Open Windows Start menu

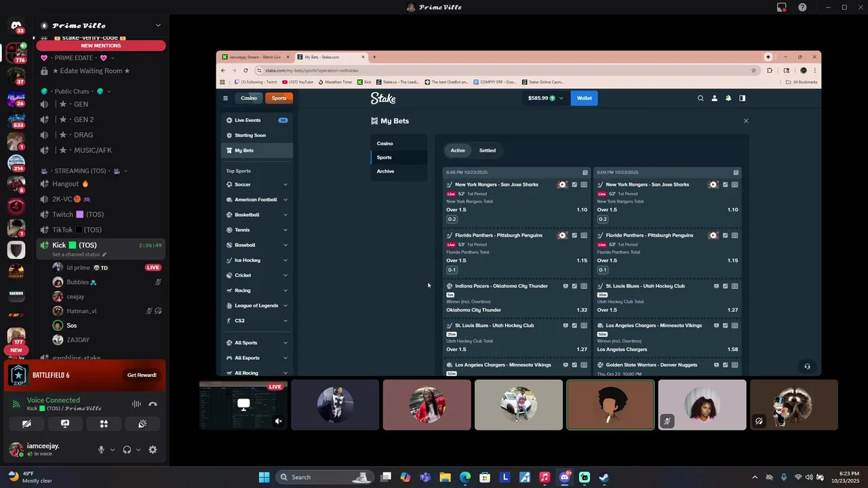click(x=264, y=477)
